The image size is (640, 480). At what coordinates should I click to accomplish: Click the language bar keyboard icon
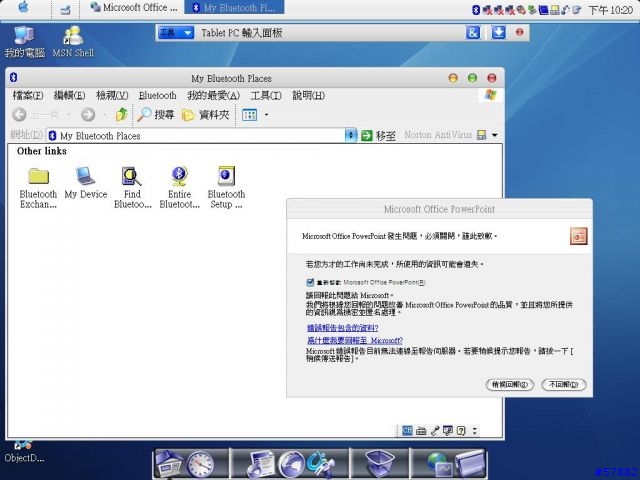point(421,431)
